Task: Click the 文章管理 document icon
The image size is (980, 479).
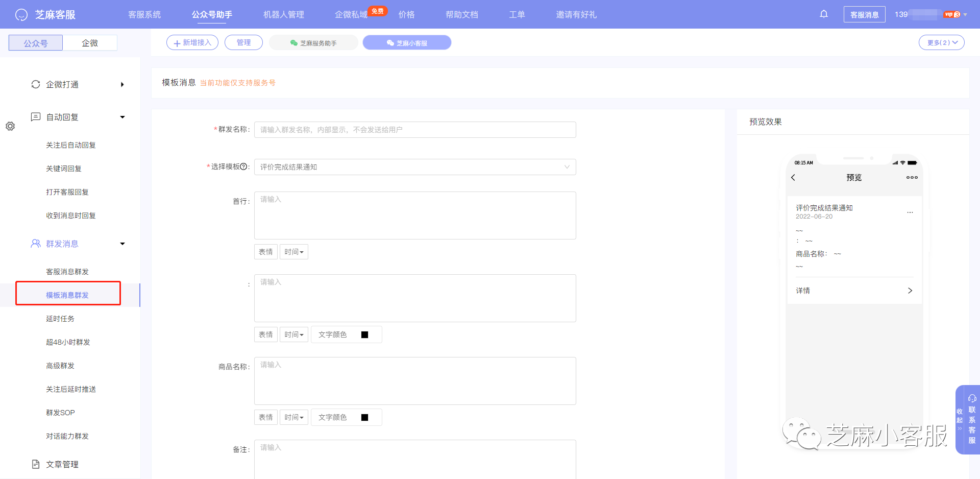Action: pos(36,464)
